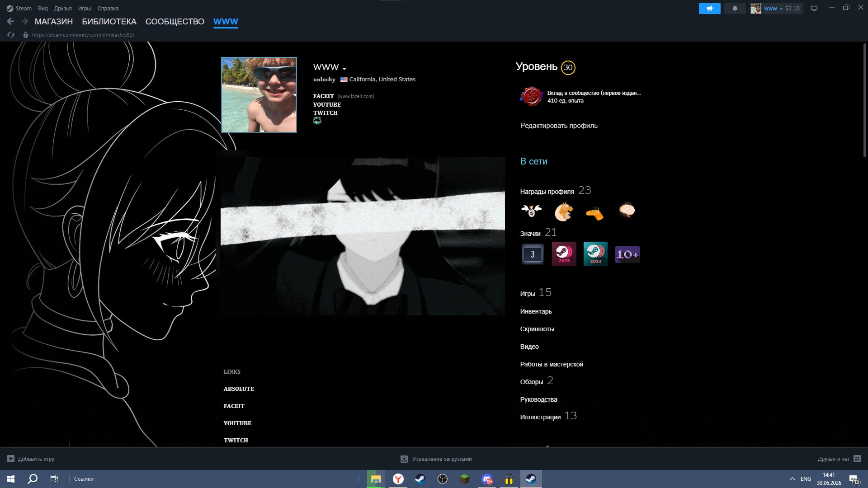
Task: Open Видео page
Action: pos(529,347)
